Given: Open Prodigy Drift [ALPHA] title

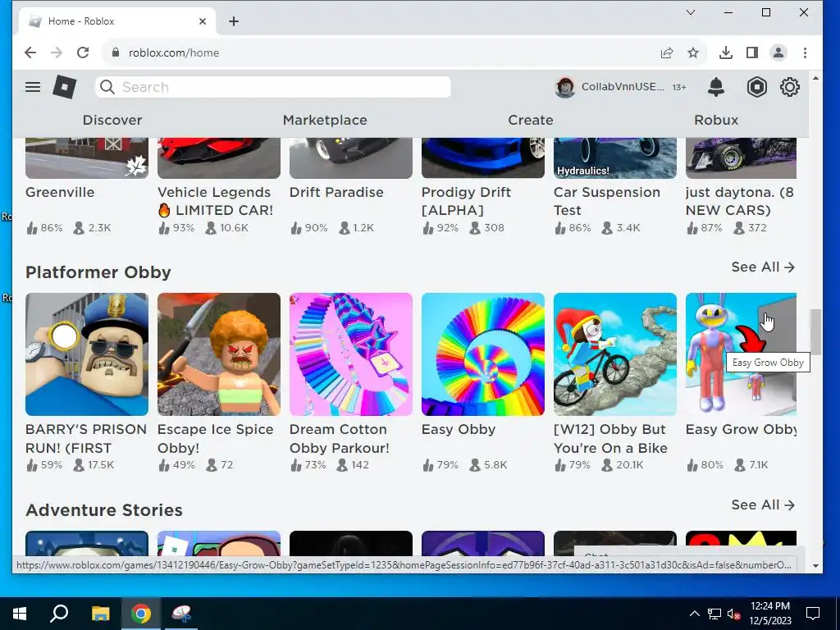Looking at the screenshot, I should coord(466,202).
